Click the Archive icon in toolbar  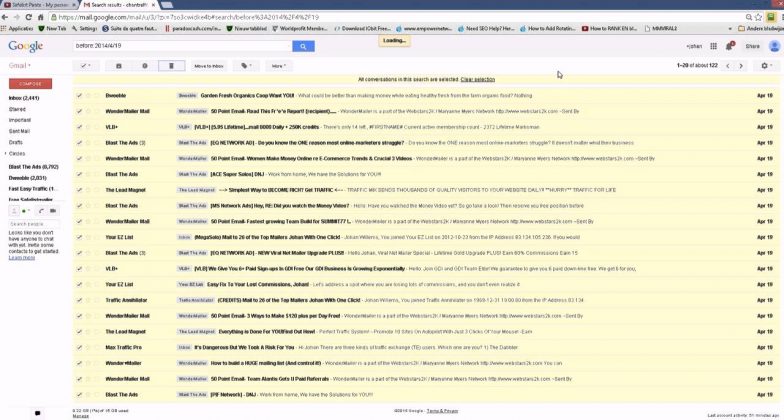(x=118, y=66)
